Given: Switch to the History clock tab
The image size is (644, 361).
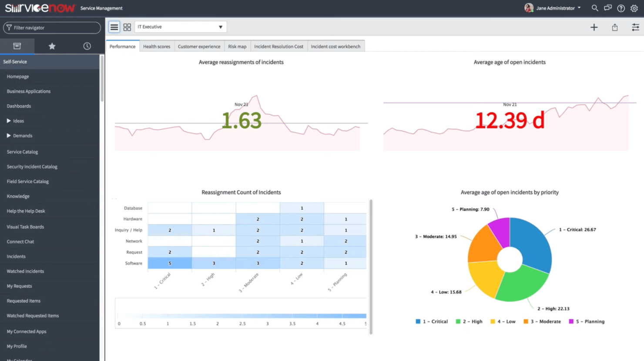Looking at the screenshot, I should pyautogui.click(x=87, y=46).
